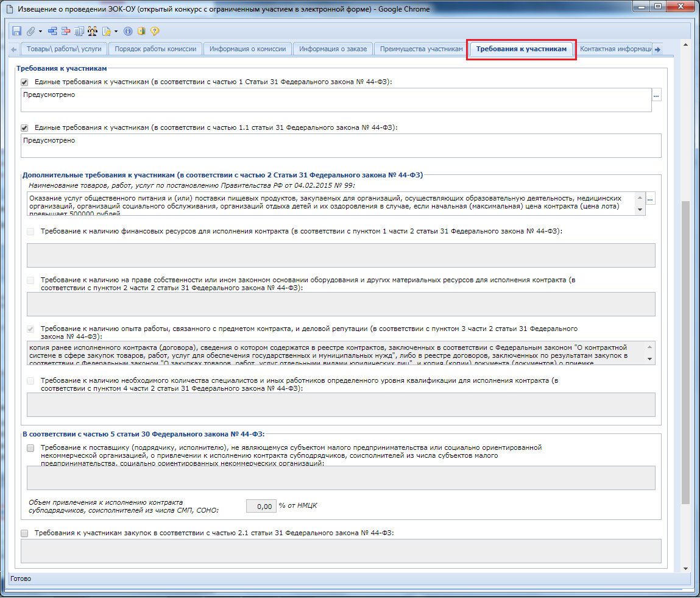
Task: Click the copy documents icon
Action: [x=79, y=31]
